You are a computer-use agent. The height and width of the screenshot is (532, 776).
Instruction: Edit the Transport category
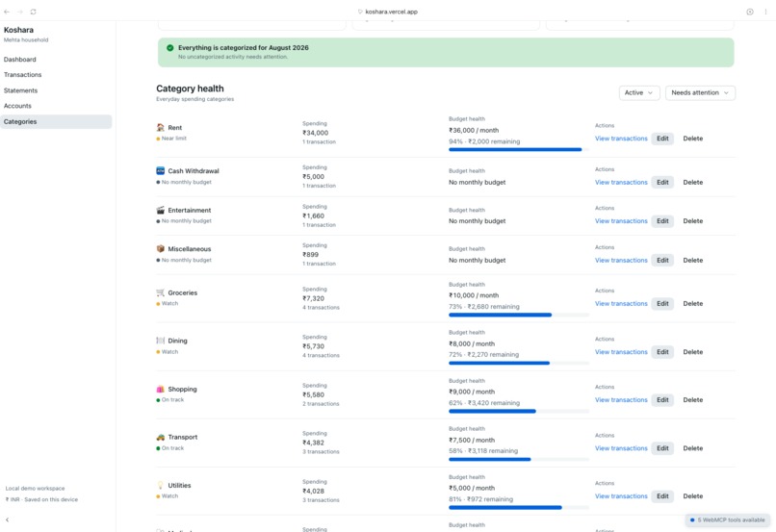tap(662, 448)
